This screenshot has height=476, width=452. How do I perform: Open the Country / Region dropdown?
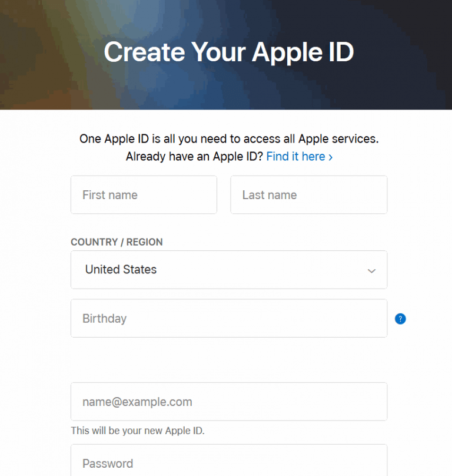[228, 270]
